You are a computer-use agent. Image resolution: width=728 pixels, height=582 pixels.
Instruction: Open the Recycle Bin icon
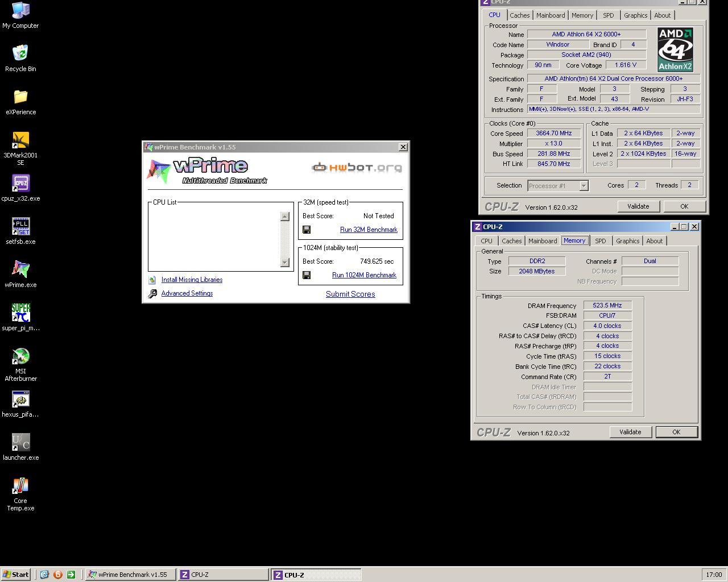(x=20, y=59)
